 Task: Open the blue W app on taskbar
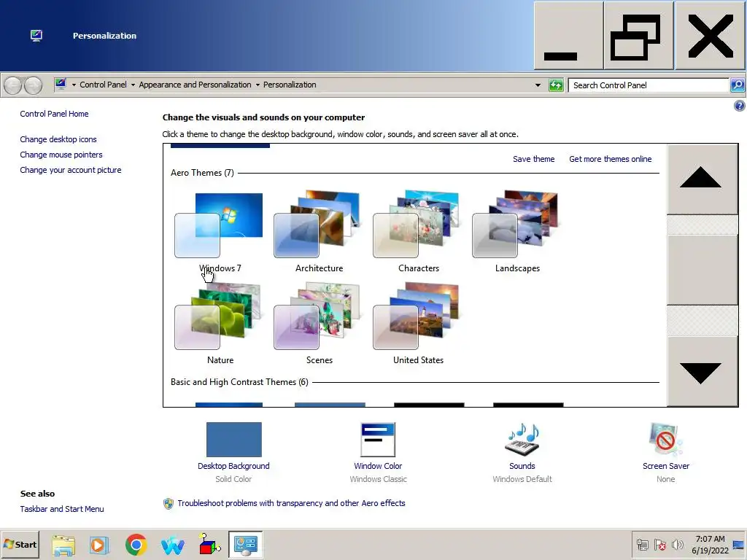[x=172, y=545]
